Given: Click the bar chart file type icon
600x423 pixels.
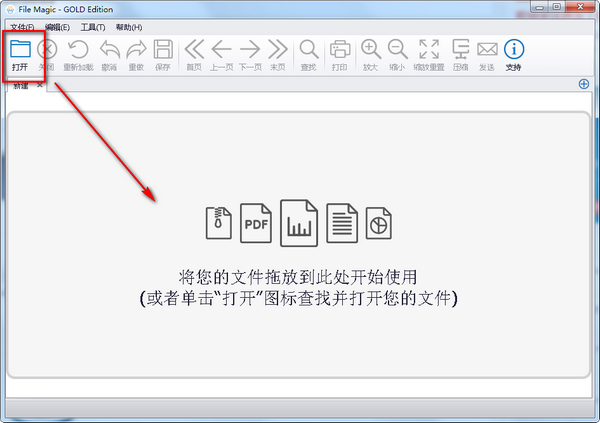Looking at the screenshot, I should point(299,223).
